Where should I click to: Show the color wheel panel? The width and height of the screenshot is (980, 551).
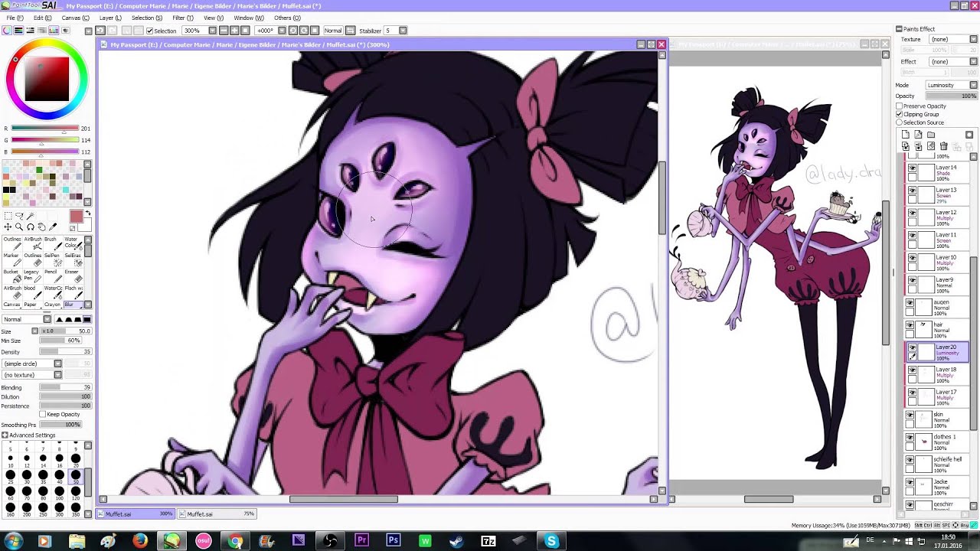tap(7, 31)
